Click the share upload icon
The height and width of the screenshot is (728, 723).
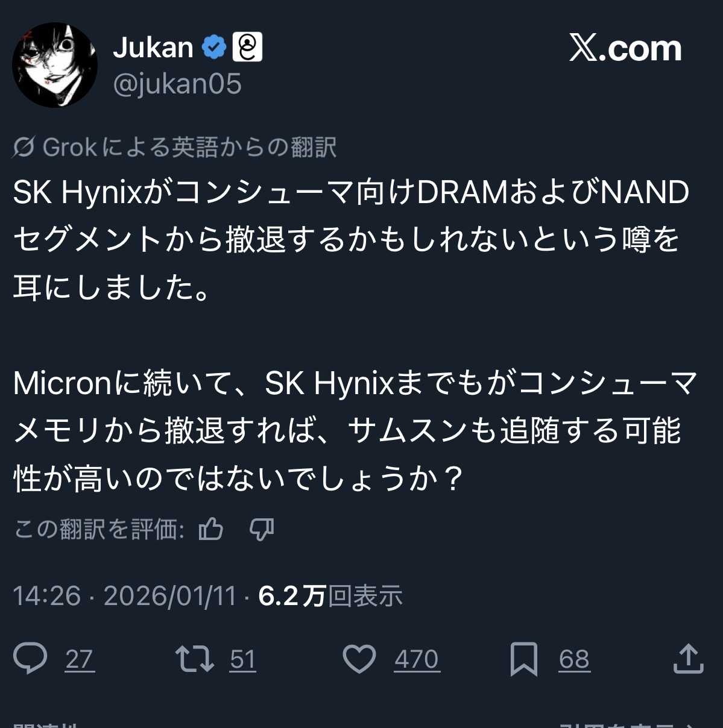point(689,658)
